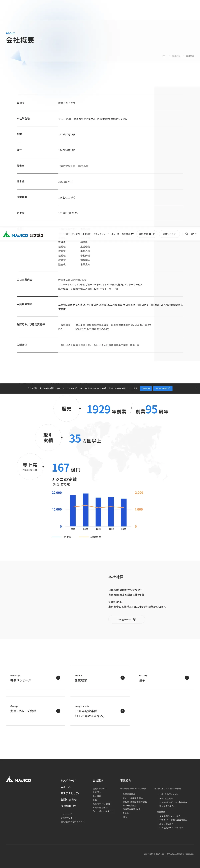The image size is (200, 868).
Task: Open サステナビリティ in the header menu
Action: (x=101, y=234)
